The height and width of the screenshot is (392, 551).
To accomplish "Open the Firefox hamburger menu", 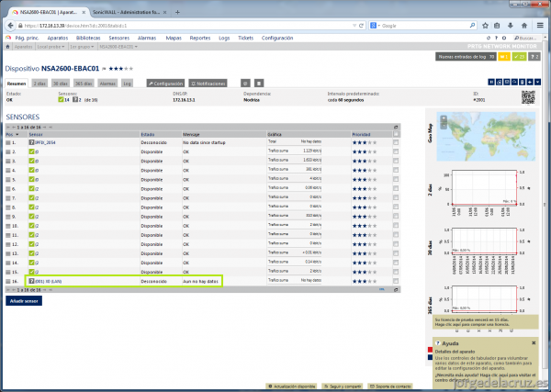I will pyautogui.click(x=540, y=26).
